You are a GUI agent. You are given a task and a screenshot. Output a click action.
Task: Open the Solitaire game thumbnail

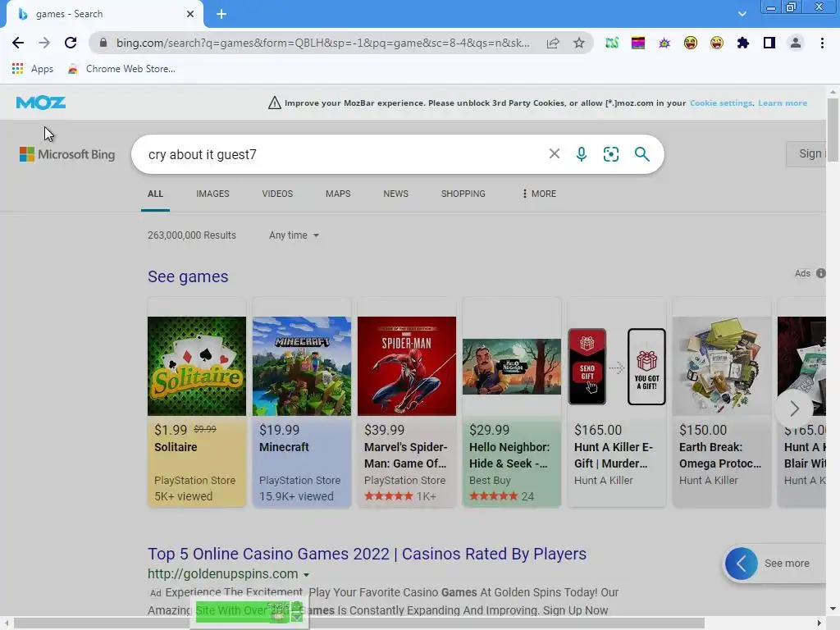197,366
